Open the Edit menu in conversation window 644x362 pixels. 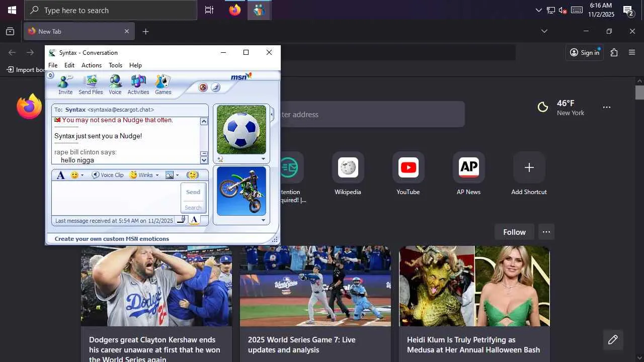(69, 65)
